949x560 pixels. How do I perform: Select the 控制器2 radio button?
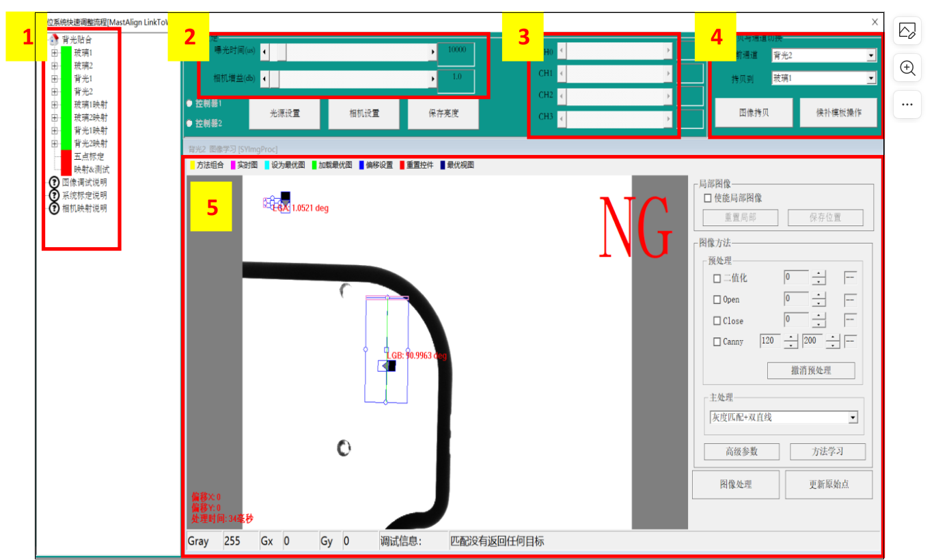[x=189, y=124]
